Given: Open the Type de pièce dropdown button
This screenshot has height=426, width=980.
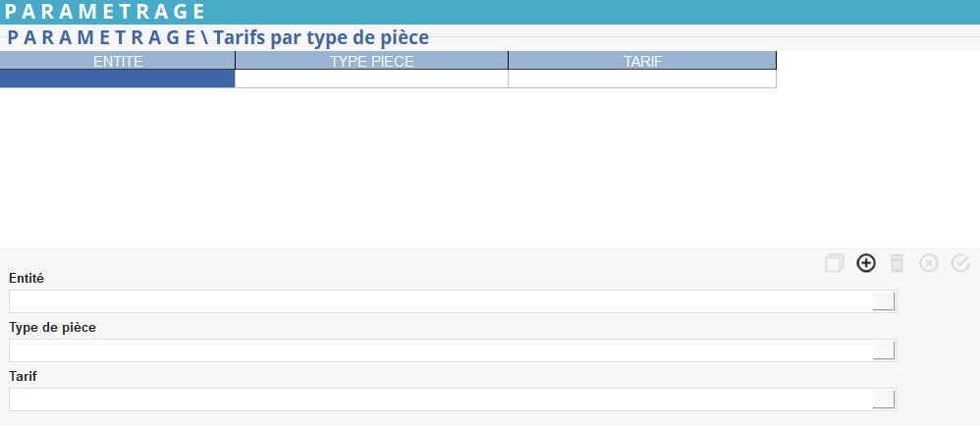Looking at the screenshot, I should [884, 350].
